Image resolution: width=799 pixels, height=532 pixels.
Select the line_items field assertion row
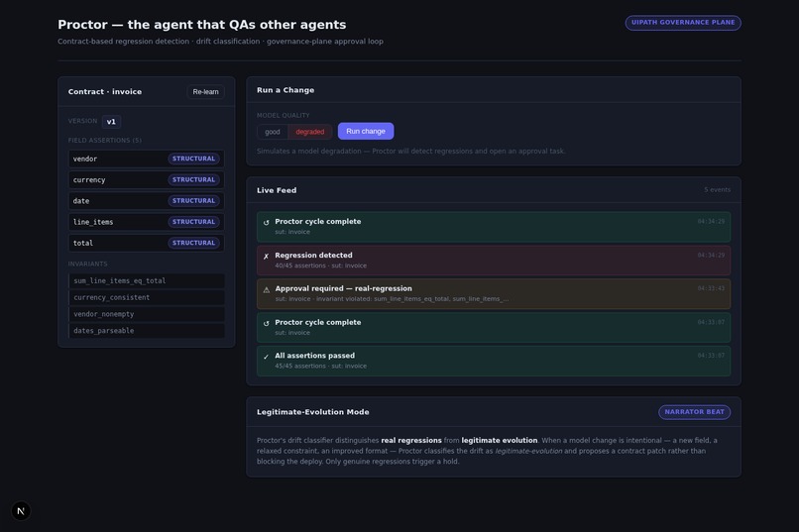147,222
